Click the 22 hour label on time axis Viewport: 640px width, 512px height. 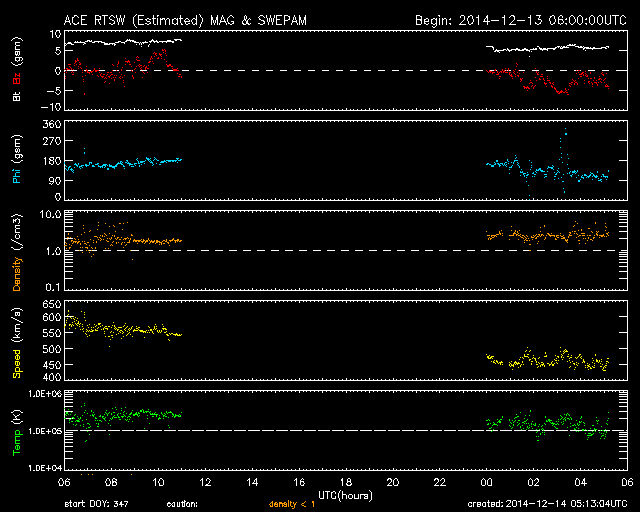440,482
